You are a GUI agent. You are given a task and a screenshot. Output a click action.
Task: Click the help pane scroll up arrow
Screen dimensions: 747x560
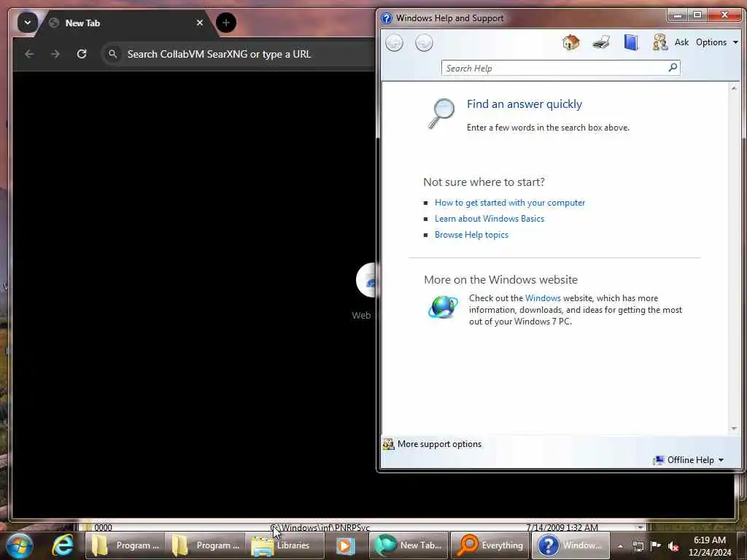[734, 88]
